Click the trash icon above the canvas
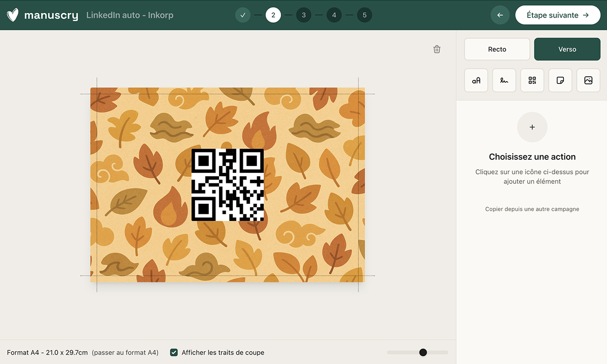The width and height of the screenshot is (607, 364). [x=437, y=49]
